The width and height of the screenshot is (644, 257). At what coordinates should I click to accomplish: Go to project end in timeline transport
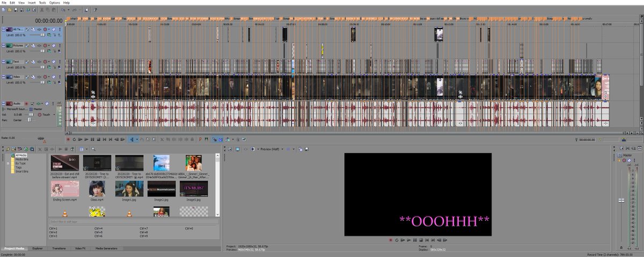click(111, 139)
